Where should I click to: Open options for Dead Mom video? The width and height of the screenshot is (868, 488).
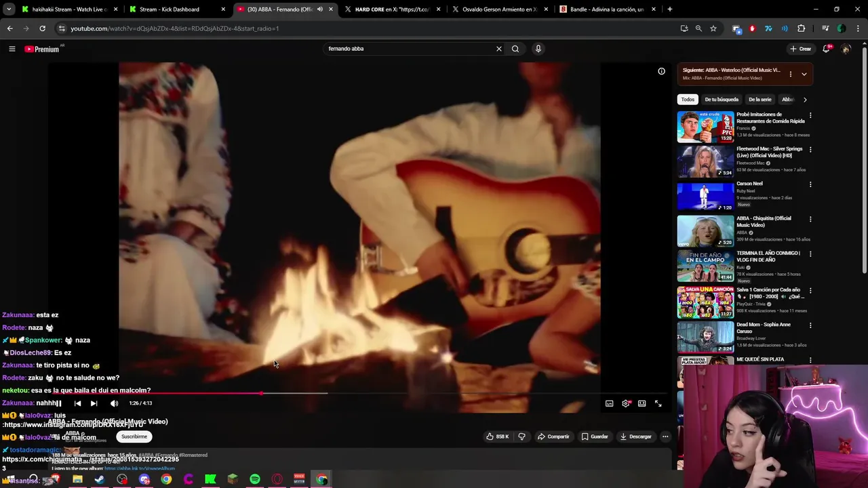click(x=810, y=325)
